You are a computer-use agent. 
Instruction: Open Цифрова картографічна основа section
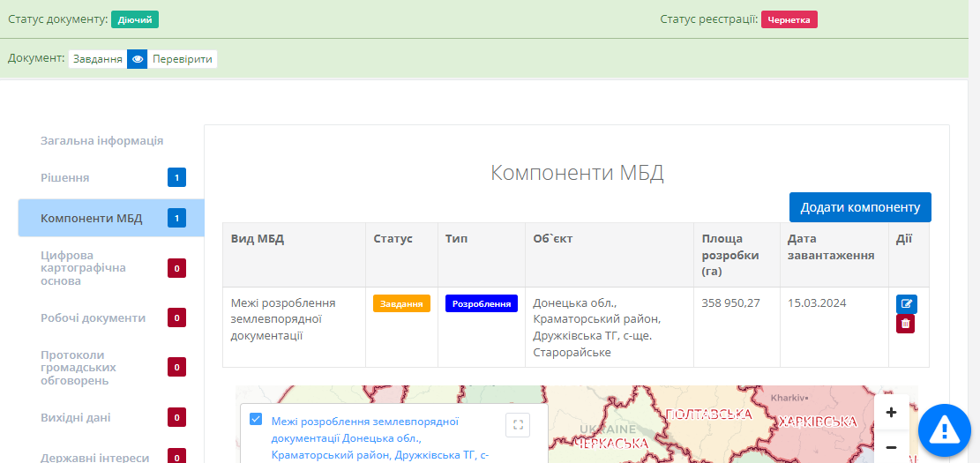pos(83,267)
